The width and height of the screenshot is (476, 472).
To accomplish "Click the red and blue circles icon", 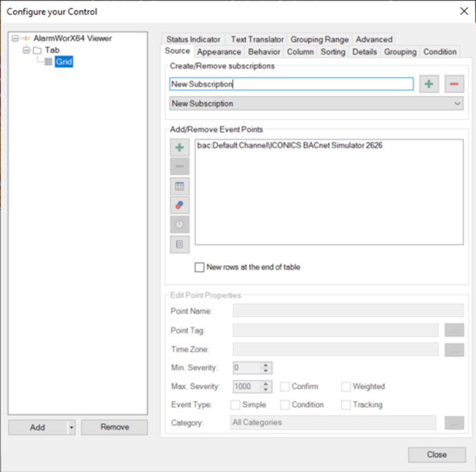I will [180, 205].
